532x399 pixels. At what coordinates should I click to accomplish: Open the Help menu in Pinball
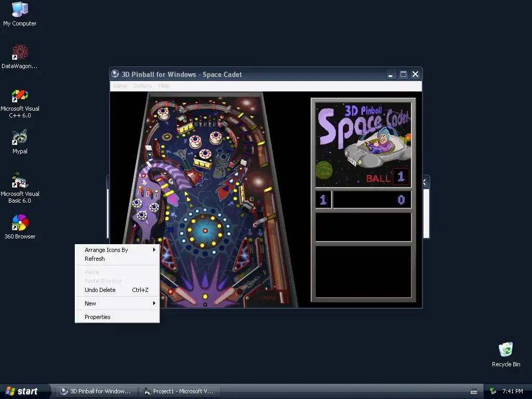tap(164, 86)
